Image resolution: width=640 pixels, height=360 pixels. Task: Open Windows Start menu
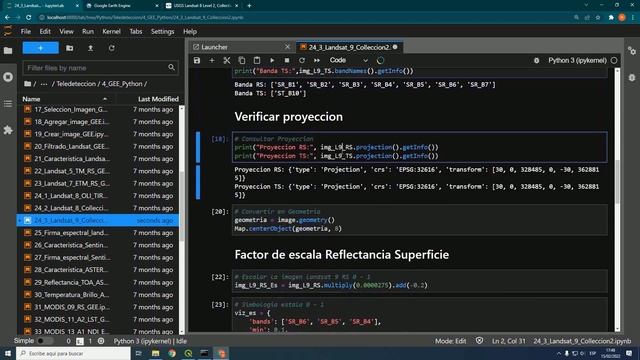point(8,353)
